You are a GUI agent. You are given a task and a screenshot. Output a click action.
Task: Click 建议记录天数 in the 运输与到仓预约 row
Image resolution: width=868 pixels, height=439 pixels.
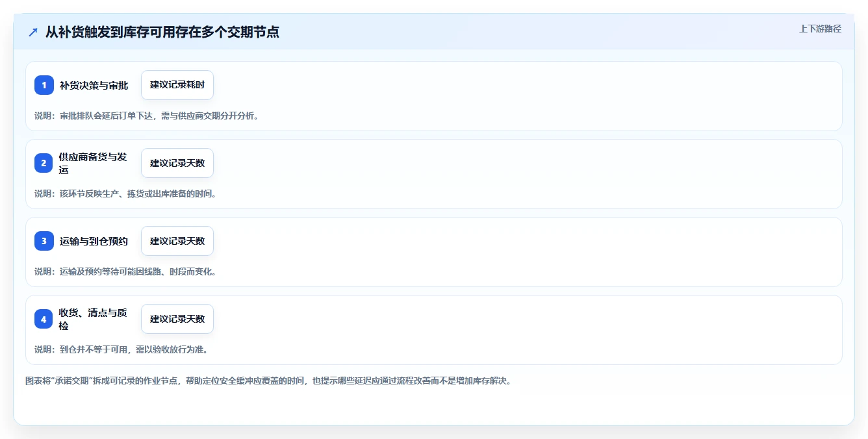pyautogui.click(x=177, y=241)
